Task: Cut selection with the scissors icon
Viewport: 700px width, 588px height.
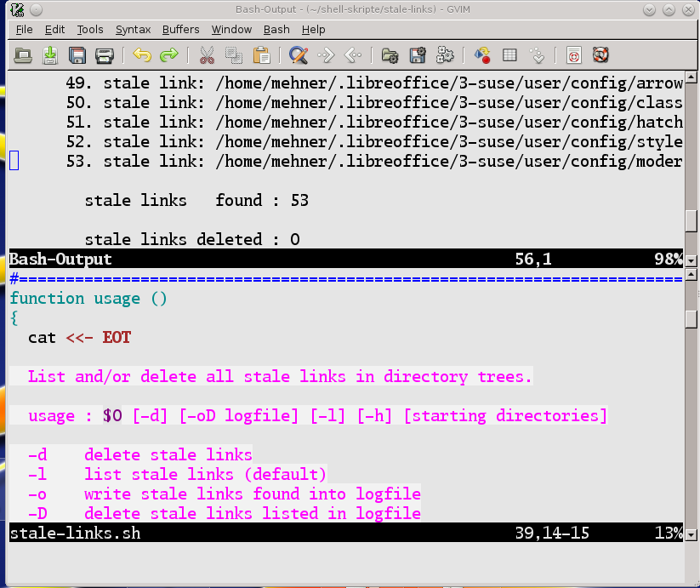Action: [207, 55]
